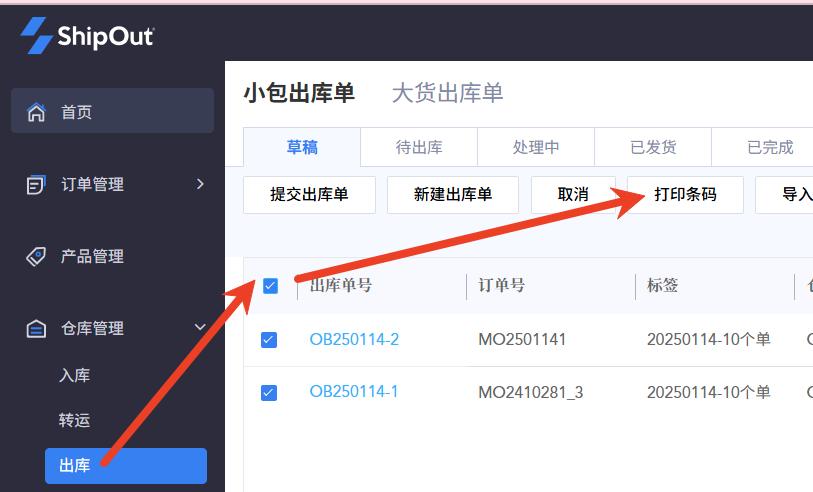Select the 处理中 status tab
This screenshot has width=813, height=492.
[536, 147]
